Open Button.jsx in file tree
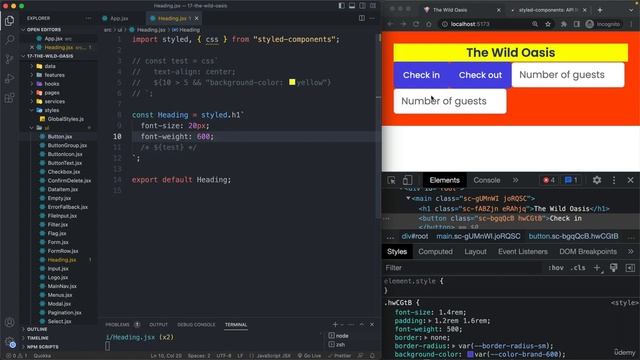Viewport: 640px width, 360px height. coord(60,137)
